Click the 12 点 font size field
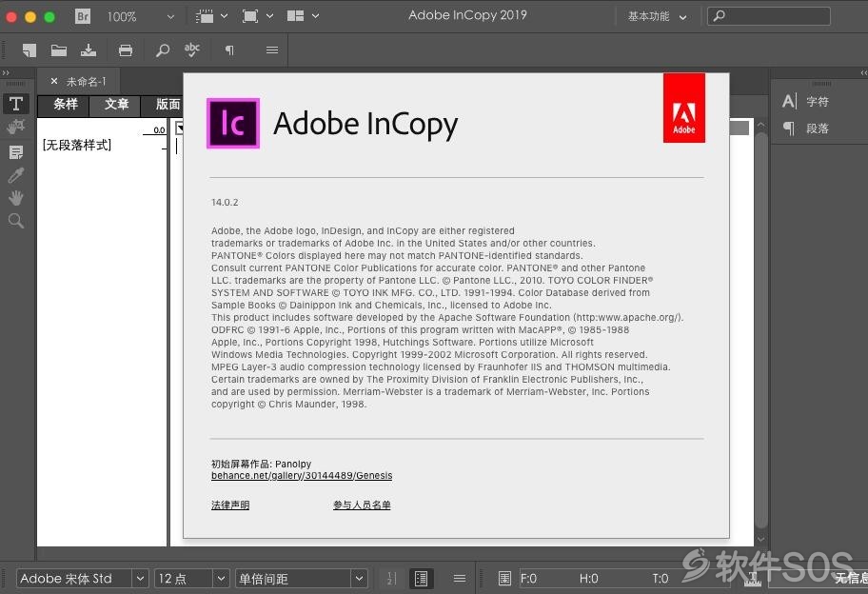Viewport: 868px width, 594px height. pyautogui.click(x=184, y=579)
